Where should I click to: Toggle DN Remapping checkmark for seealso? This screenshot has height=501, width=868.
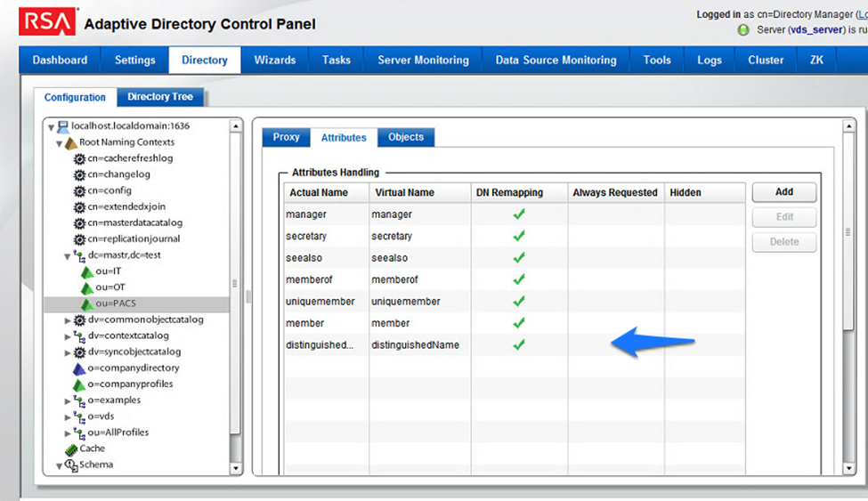(519, 257)
